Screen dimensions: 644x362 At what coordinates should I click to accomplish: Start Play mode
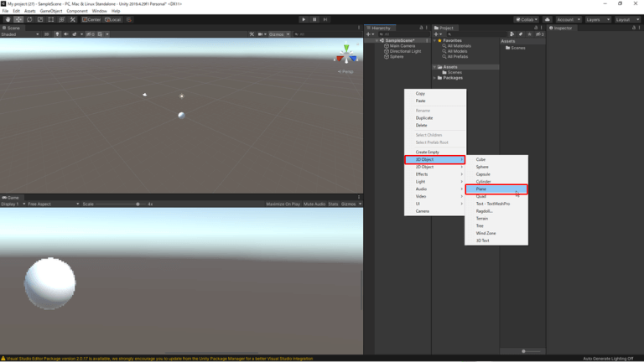(304, 19)
